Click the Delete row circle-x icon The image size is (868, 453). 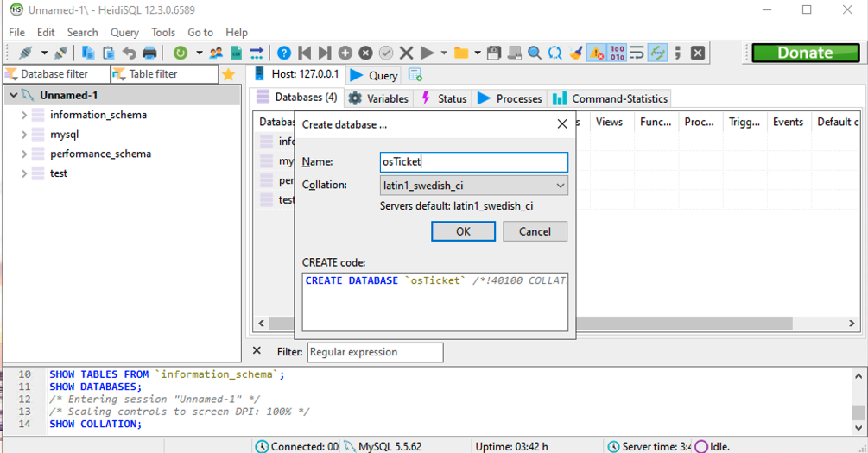click(365, 53)
